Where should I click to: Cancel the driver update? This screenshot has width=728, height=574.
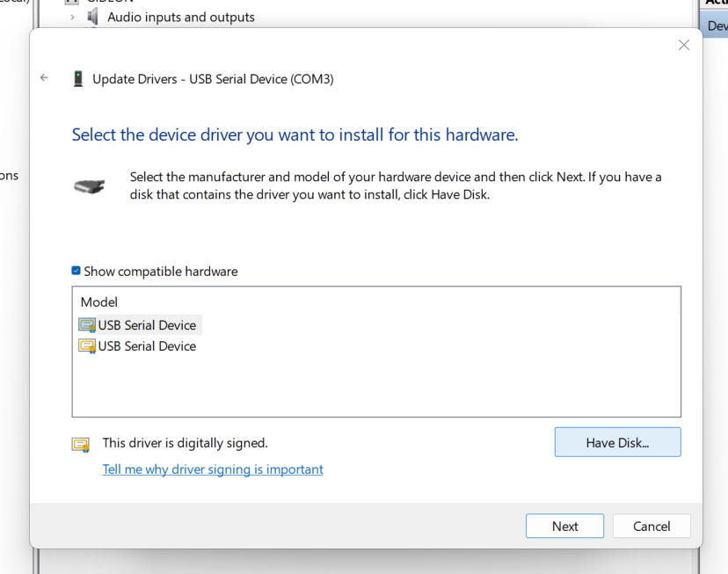(x=652, y=526)
